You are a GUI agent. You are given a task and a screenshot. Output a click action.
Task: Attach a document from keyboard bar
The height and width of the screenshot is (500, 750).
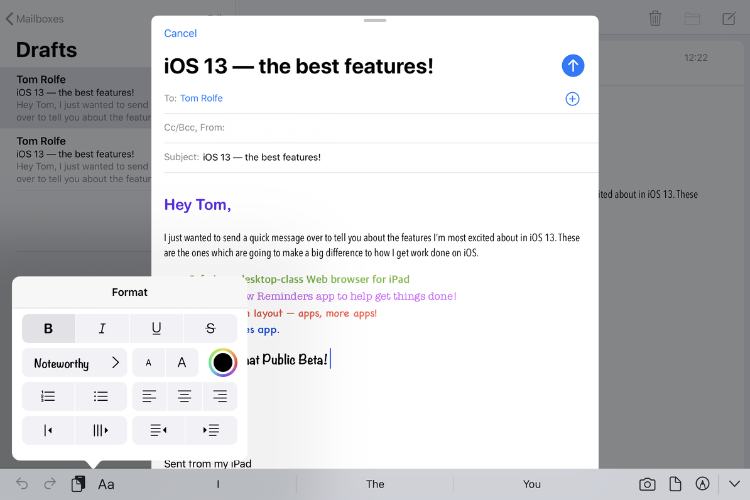click(675, 484)
